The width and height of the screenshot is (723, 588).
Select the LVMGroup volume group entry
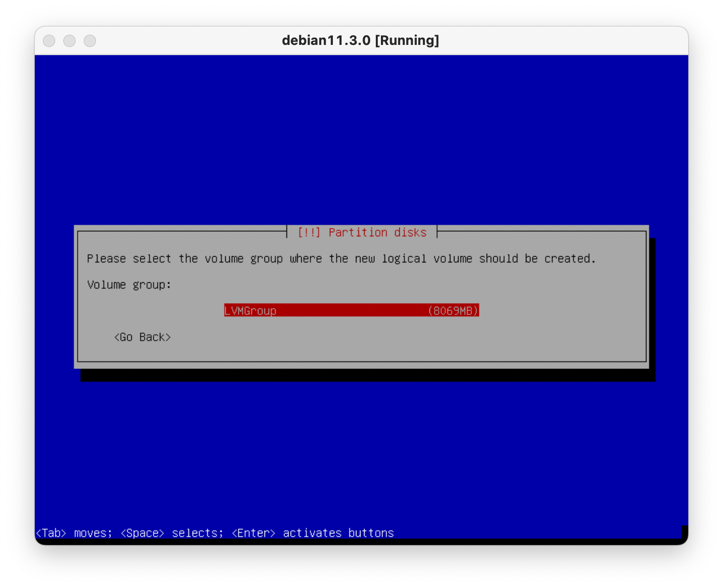(x=250, y=311)
